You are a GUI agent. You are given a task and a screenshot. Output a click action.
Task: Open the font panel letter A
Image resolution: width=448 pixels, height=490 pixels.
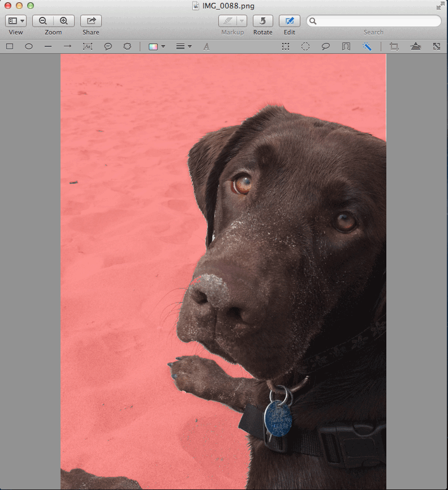click(206, 47)
